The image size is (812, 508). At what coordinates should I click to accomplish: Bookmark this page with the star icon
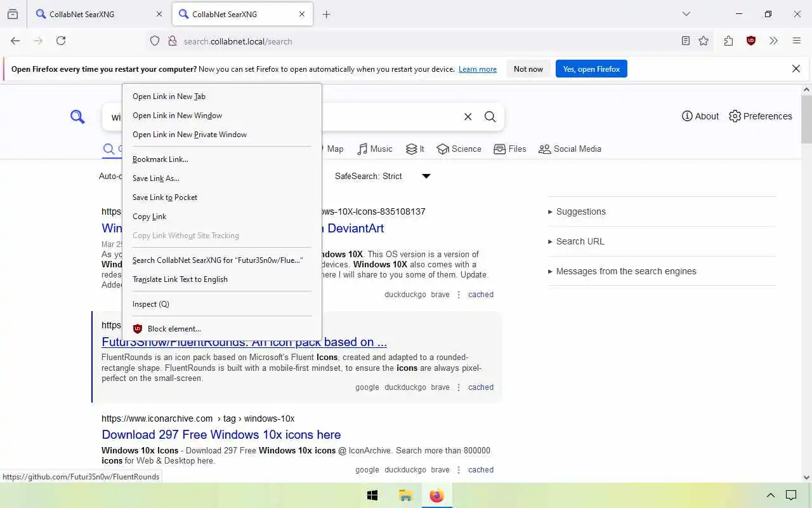point(704,41)
